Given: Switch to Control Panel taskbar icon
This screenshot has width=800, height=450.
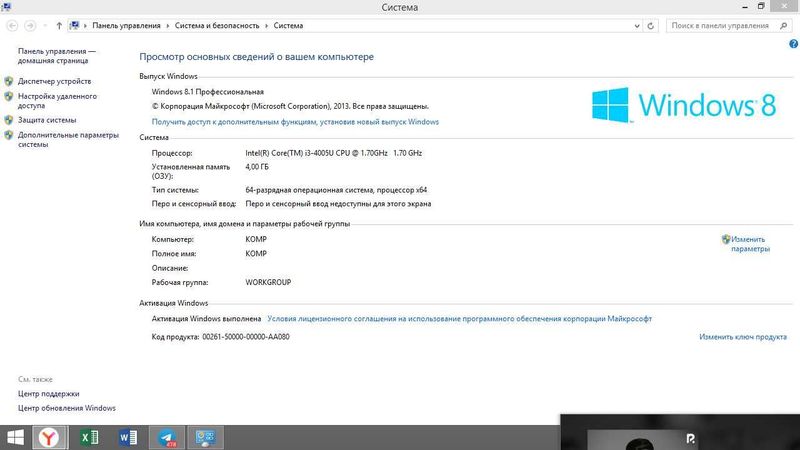Looking at the screenshot, I should click(206, 437).
